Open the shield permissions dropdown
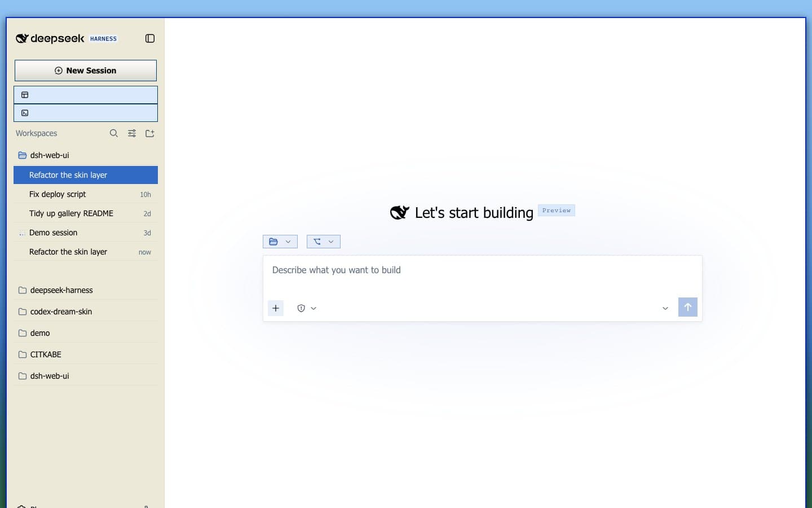The width and height of the screenshot is (812, 508). (x=307, y=308)
